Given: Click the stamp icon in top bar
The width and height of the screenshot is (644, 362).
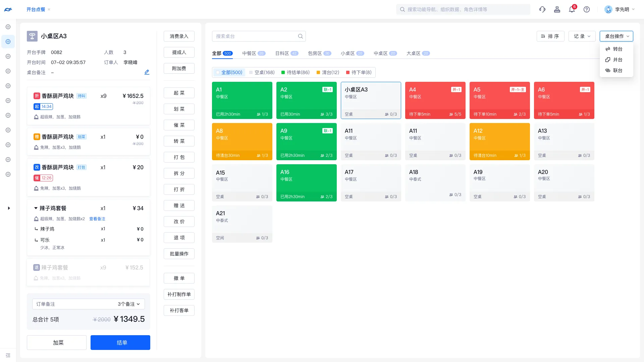Looking at the screenshot, I should [557, 9].
